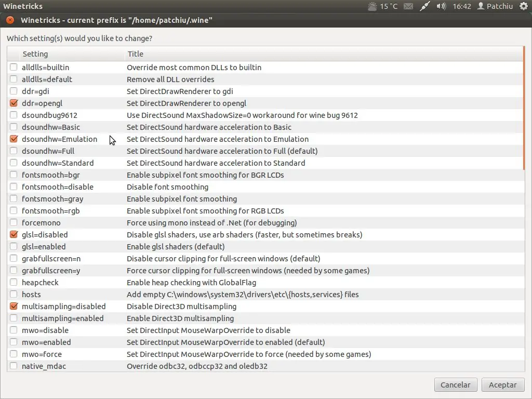Open the network connection indicator
This screenshot has height=399, width=532.
coord(424,6)
